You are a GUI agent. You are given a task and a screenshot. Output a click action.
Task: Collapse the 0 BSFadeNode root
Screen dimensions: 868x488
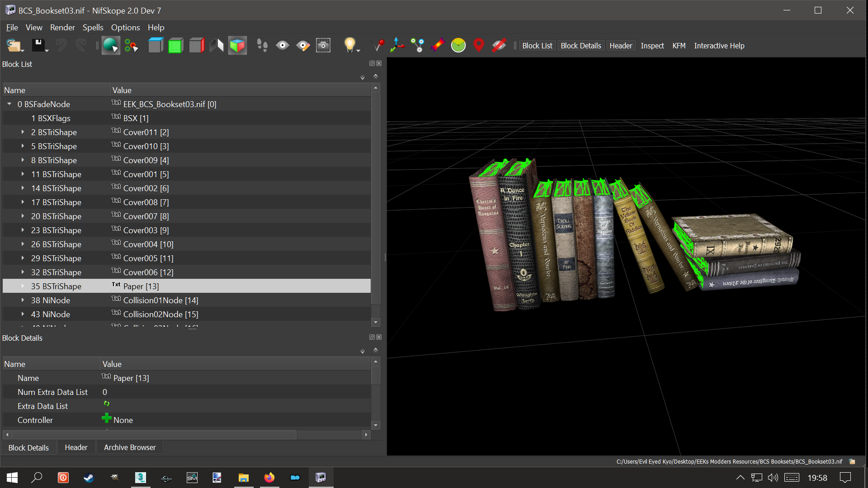[x=9, y=104]
